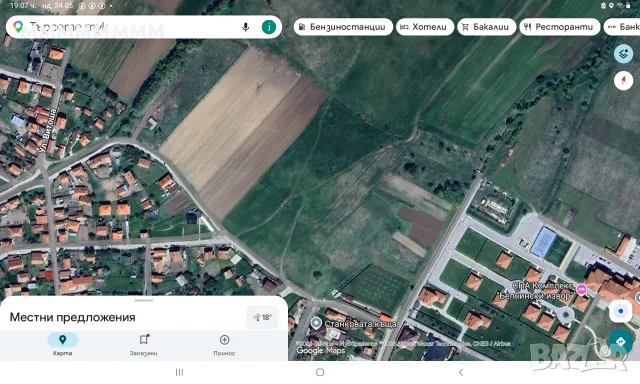640x384 pixels.
Task: Tap the compass orientation button
Action: tap(623, 80)
